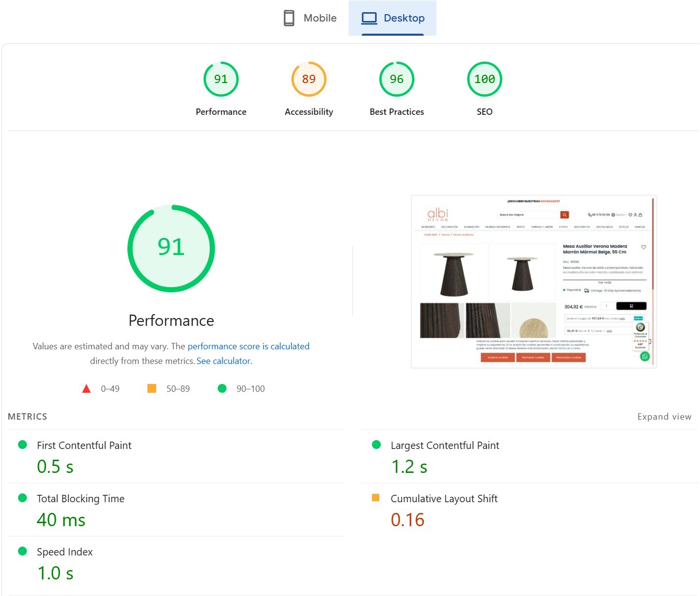Click the Accessibility 89 score gauge

(309, 79)
